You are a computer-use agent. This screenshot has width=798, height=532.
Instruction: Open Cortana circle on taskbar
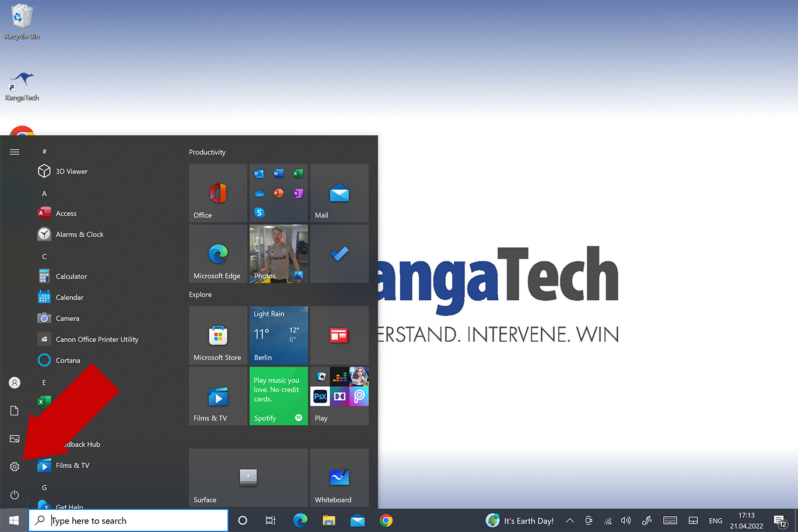point(243,520)
